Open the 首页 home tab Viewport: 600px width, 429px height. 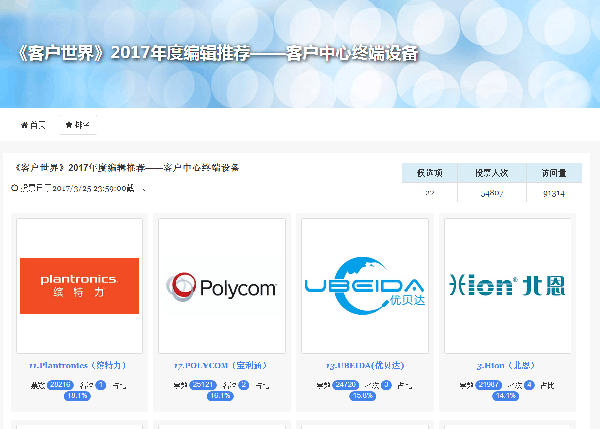click(33, 125)
